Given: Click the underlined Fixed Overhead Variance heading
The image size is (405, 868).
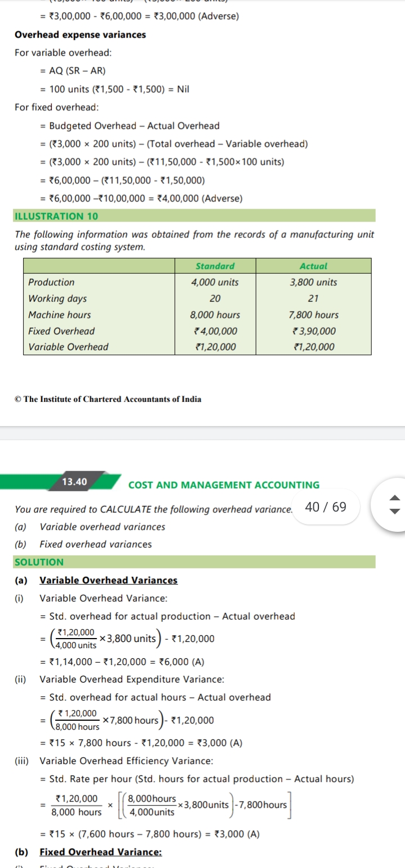Looking at the screenshot, I should pos(101,852).
